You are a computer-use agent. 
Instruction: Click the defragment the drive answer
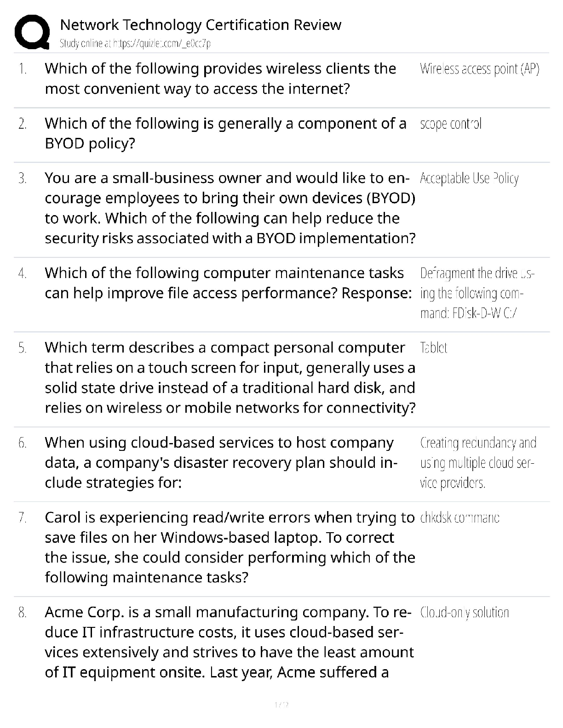point(477,293)
